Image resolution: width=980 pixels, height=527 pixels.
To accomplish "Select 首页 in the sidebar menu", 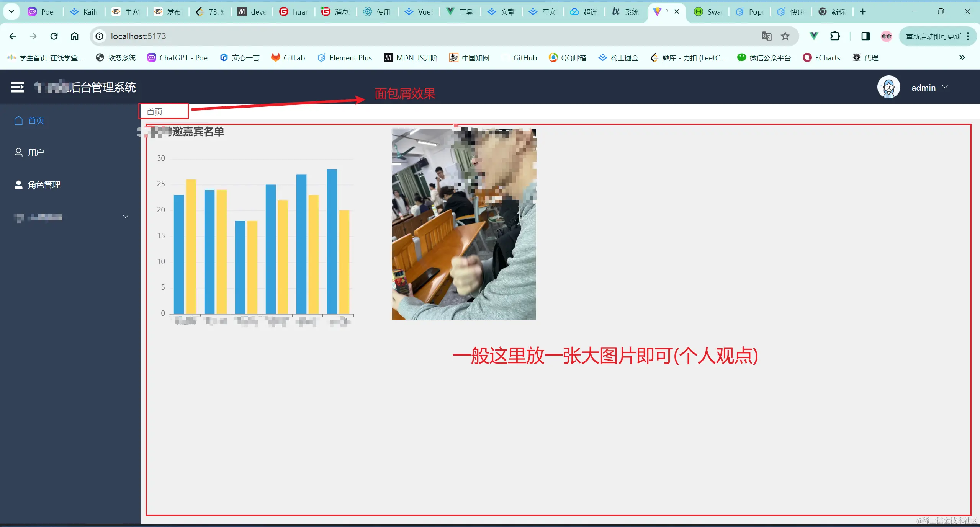I will point(36,121).
